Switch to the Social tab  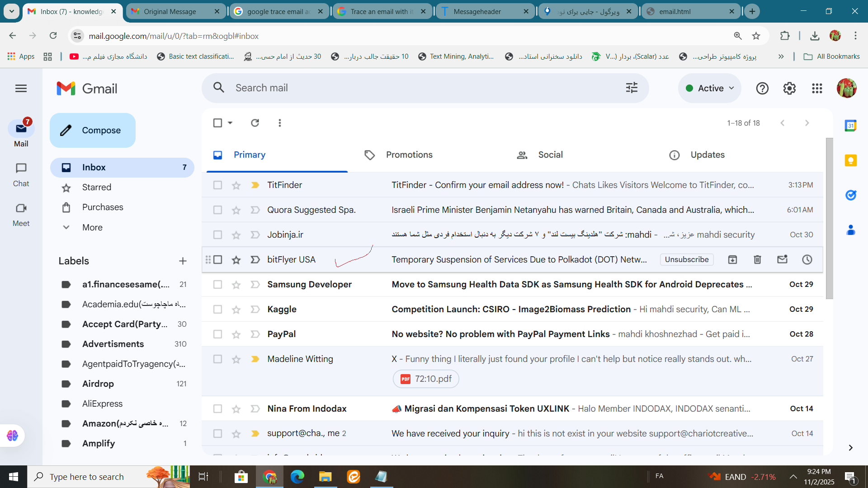pos(550,155)
